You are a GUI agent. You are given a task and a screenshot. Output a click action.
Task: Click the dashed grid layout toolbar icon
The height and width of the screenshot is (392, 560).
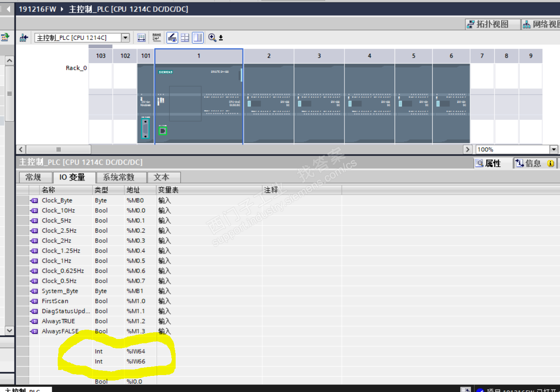point(185,38)
